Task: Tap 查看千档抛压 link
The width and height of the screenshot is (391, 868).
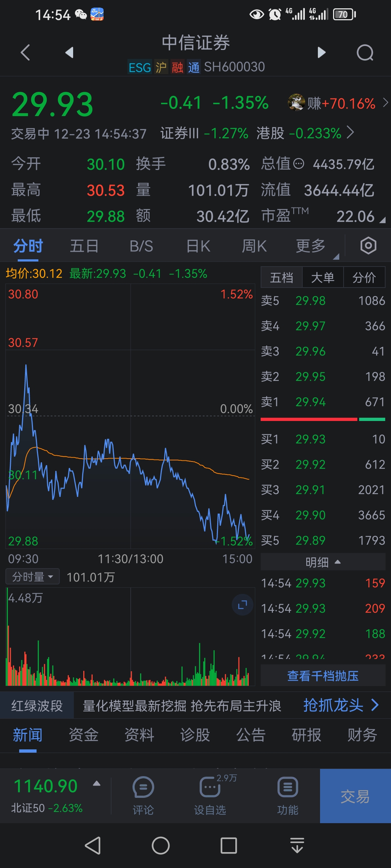Action: (x=323, y=676)
